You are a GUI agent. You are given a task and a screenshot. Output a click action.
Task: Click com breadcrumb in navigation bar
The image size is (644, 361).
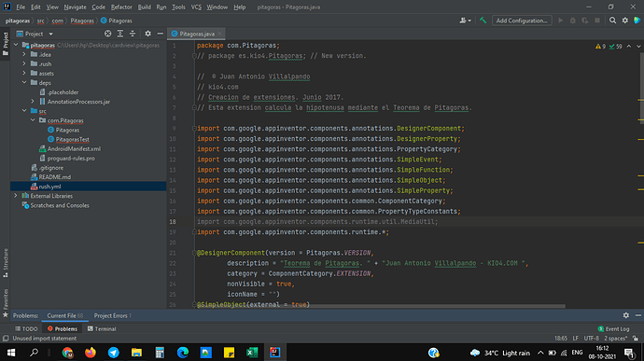click(58, 21)
